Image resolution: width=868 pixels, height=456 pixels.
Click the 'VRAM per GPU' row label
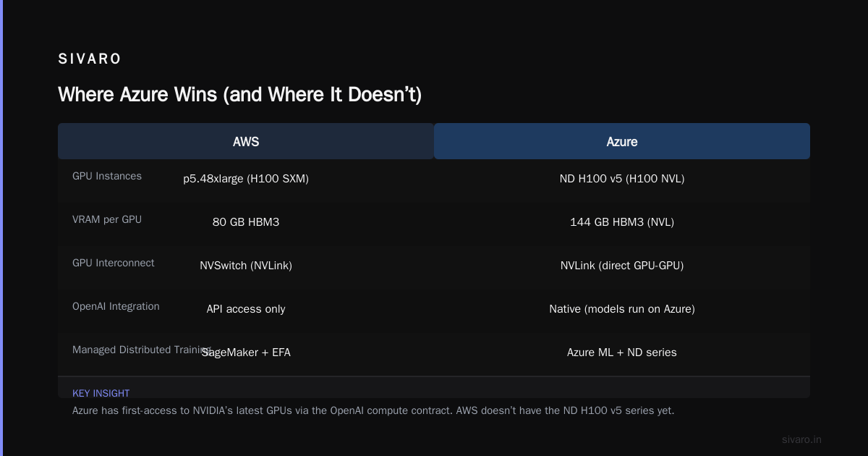(x=107, y=219)
